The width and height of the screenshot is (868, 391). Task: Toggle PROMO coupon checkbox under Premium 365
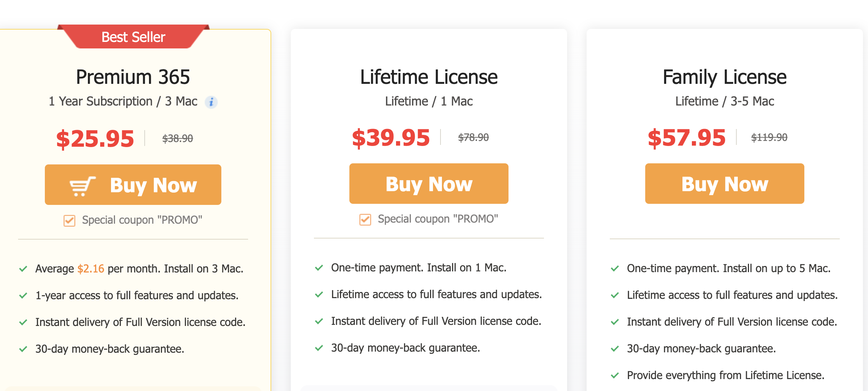point(69,220)
